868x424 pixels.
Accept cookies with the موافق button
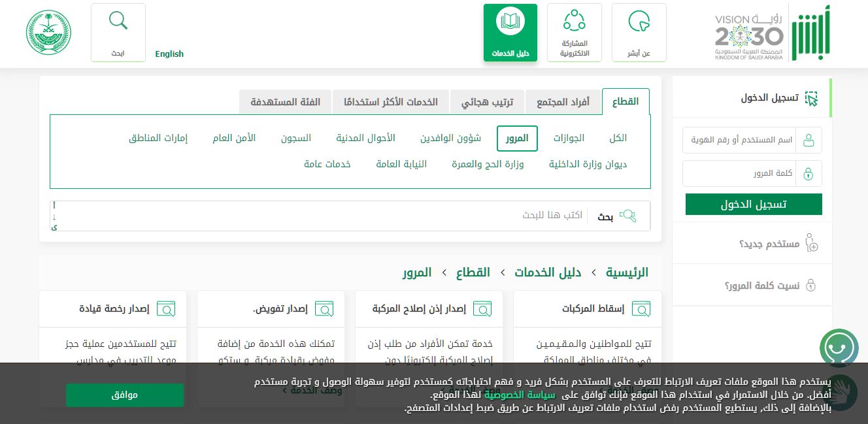point(124,395)
